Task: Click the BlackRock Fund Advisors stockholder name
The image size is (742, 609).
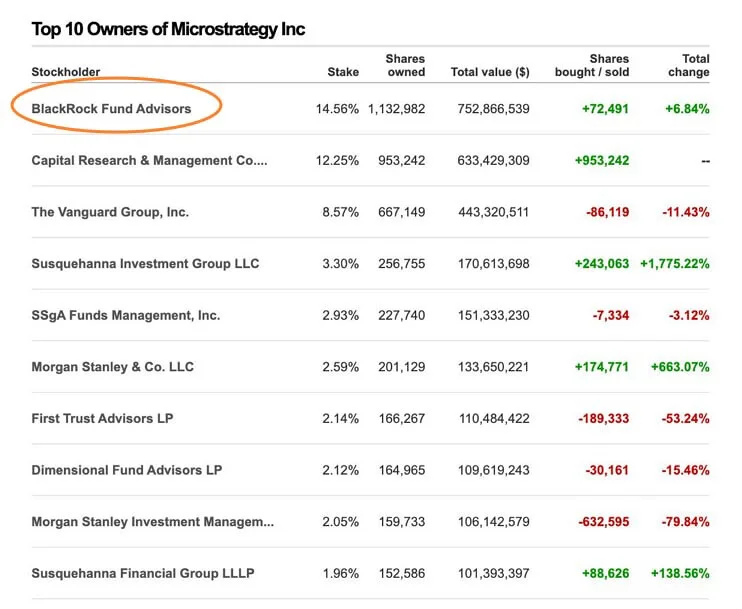Action: (x=111, y=109)
